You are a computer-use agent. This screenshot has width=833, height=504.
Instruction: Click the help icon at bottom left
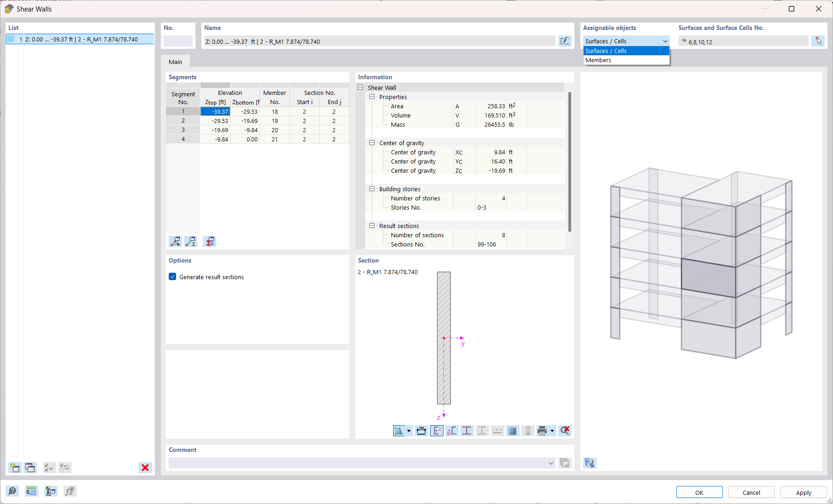tap(12, 491)
